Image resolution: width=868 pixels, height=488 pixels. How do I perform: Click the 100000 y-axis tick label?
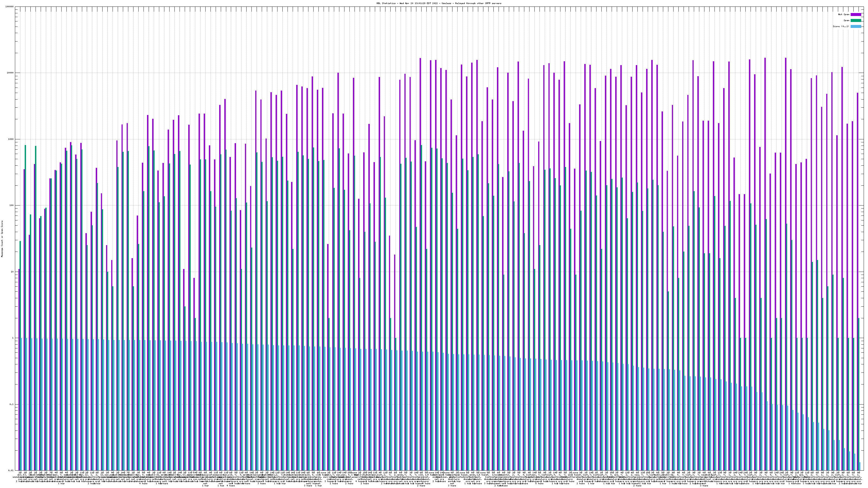pos(9,7)
